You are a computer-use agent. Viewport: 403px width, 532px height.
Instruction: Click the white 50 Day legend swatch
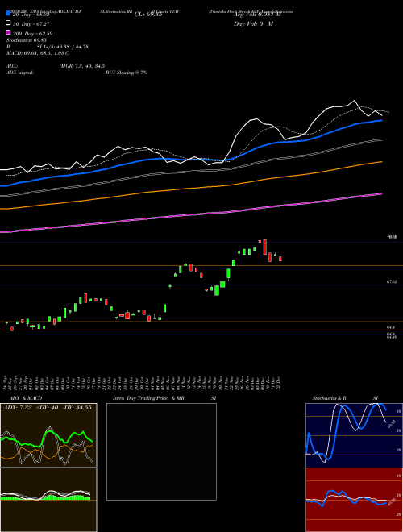(x=8, y=23)
